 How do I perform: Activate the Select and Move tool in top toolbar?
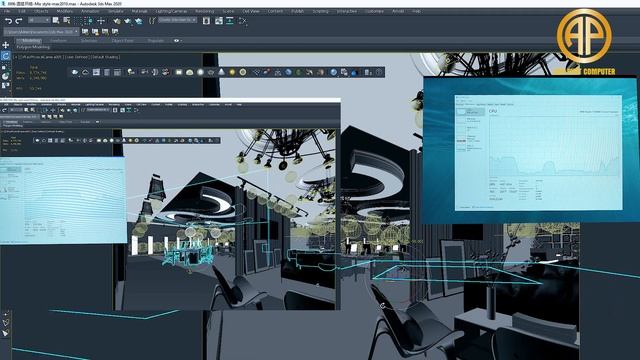(x=101, y=20)
